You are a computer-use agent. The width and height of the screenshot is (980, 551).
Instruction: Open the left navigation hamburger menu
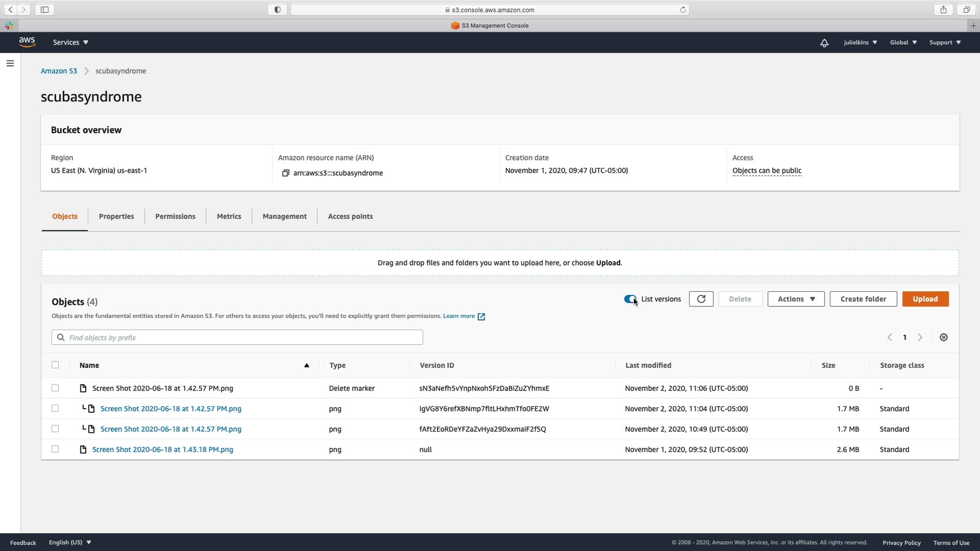10,63
